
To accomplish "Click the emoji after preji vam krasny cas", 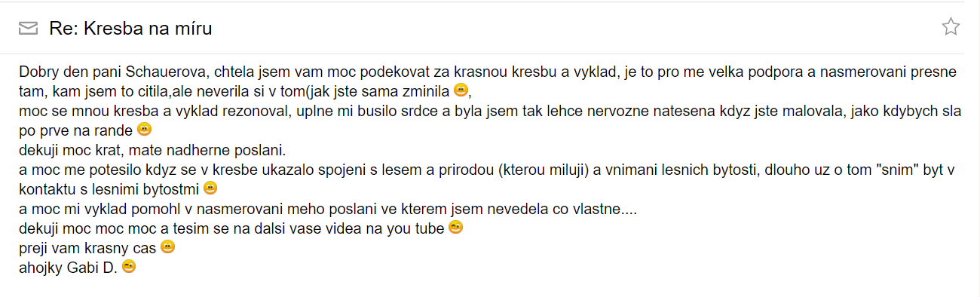I will [x=167, y=246].
